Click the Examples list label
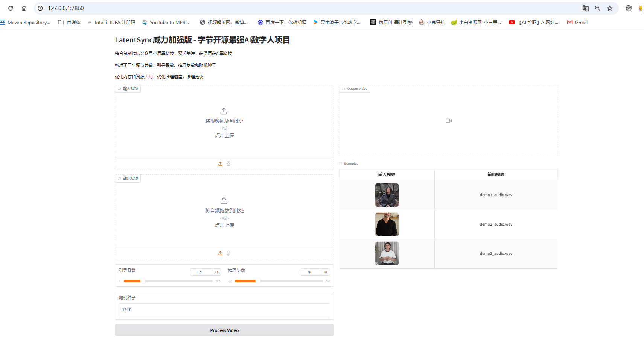Screen dimensions: 644x362 click(x=349, y=164)
